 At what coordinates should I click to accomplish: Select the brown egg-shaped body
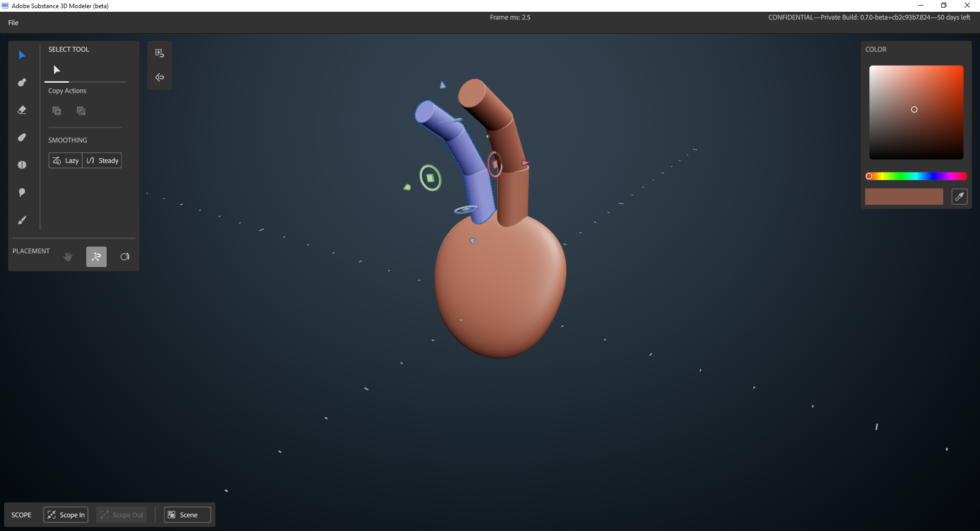click(x=500, y=286)
